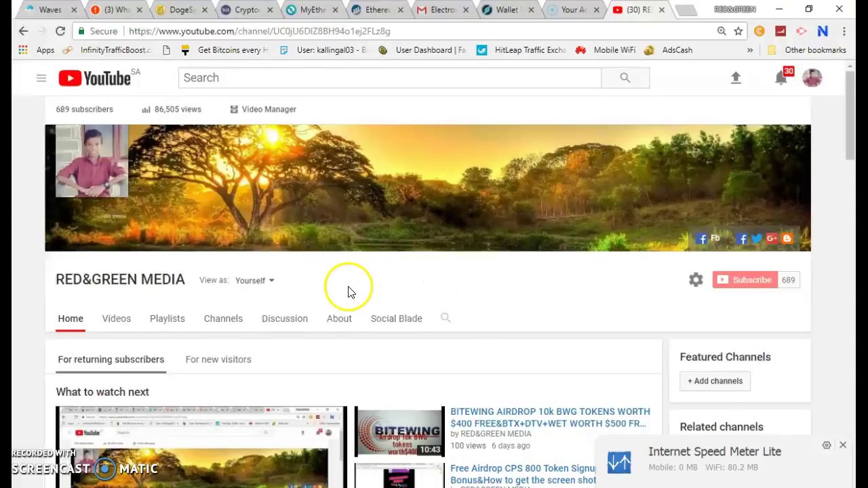Search within the channel magnifier icon
This screenshot has height=488, width=868.
(446, 318)
